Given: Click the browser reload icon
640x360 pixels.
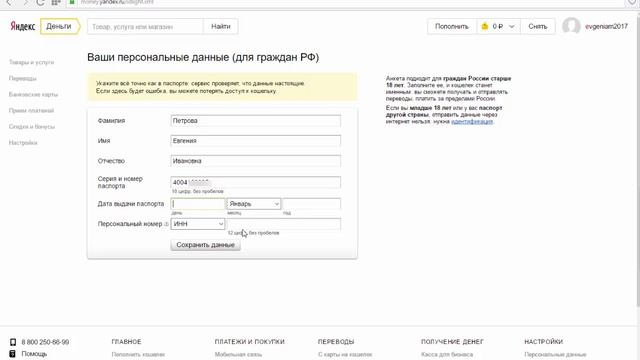Looking at the screenshot, I should [40, 2].
